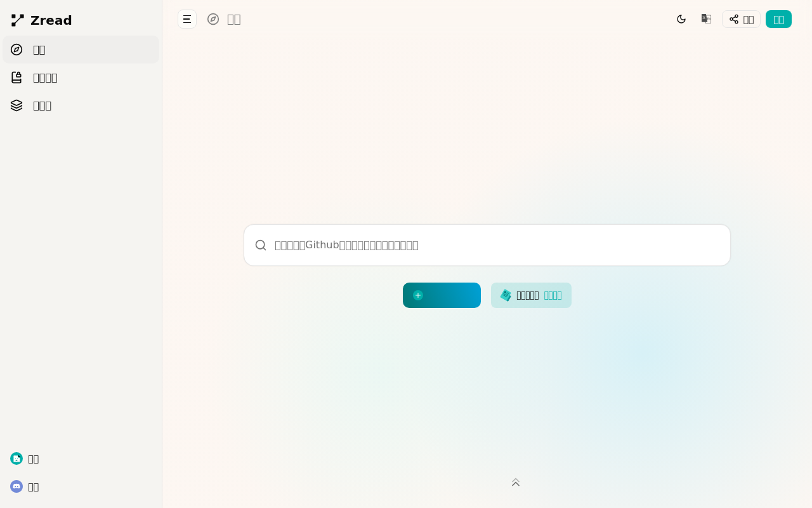The image size is (812, 508).
Task: Open the language translation switcher
Action: pos(706,19)
